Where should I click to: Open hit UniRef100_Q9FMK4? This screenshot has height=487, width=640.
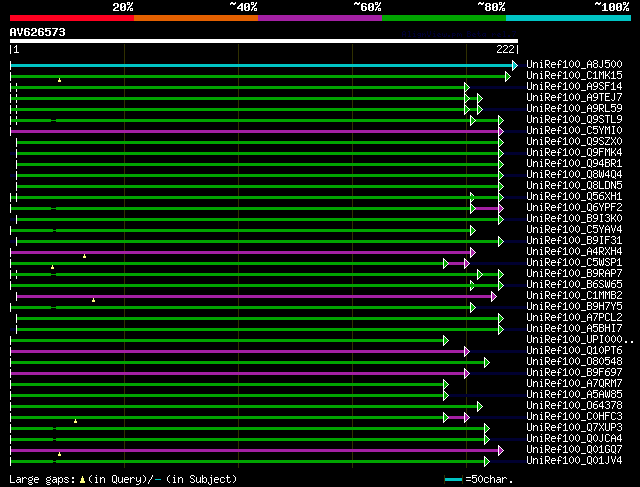coord(574,152)
